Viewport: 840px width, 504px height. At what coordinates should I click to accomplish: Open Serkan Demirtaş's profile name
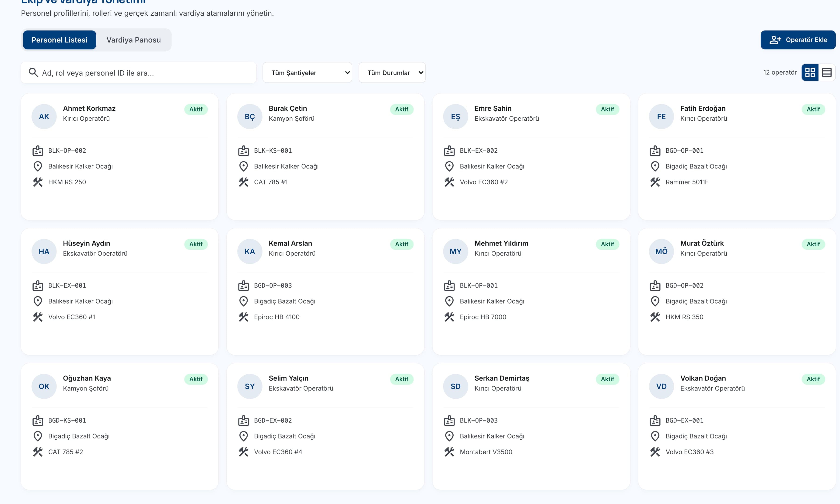click(502, 378)
